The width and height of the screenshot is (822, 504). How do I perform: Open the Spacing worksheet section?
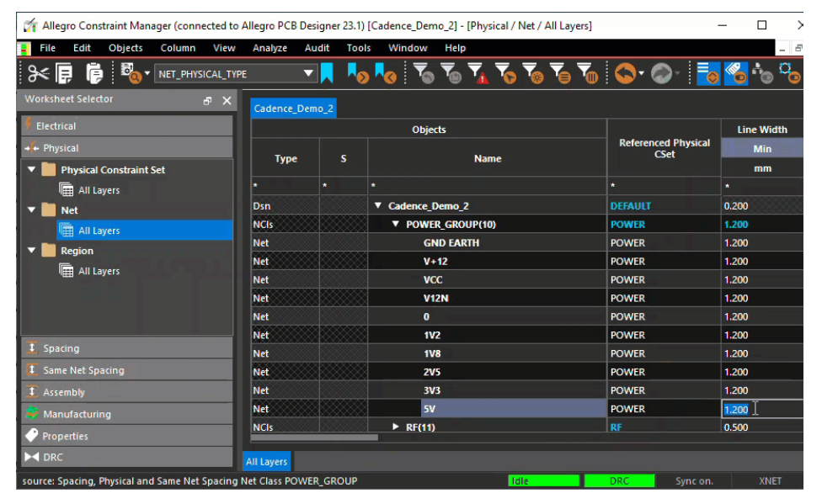coord(127,348)
